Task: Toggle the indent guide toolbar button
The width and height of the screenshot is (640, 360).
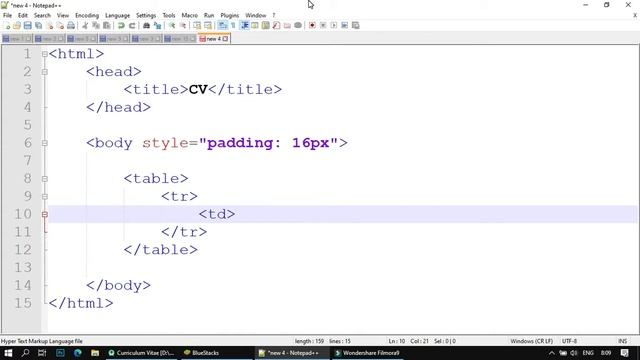Action: 244,25
